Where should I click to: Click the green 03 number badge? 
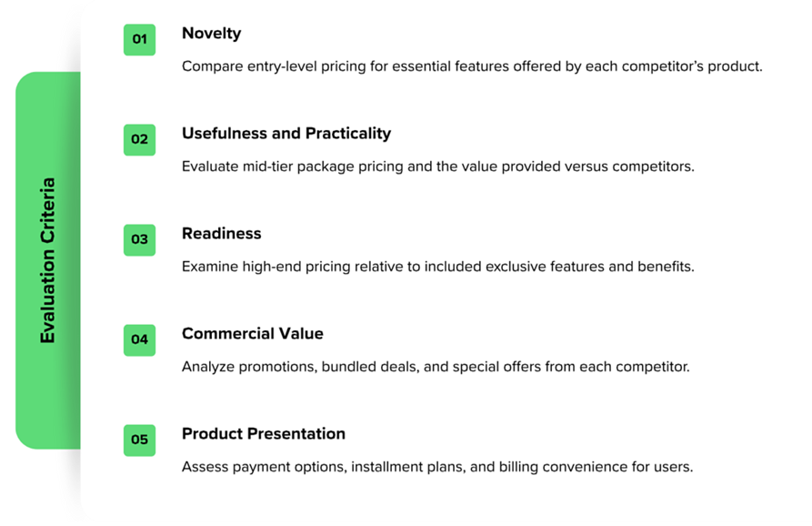(x=139, y=239)
